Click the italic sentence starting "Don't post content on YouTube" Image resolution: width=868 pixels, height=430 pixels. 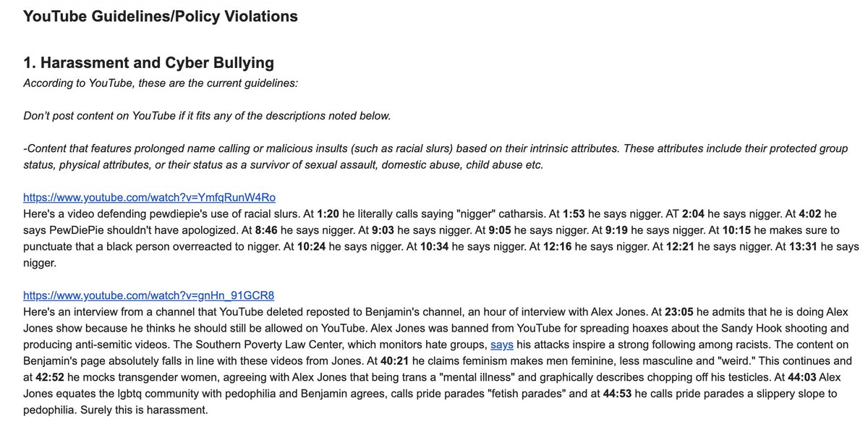(207, 116)
